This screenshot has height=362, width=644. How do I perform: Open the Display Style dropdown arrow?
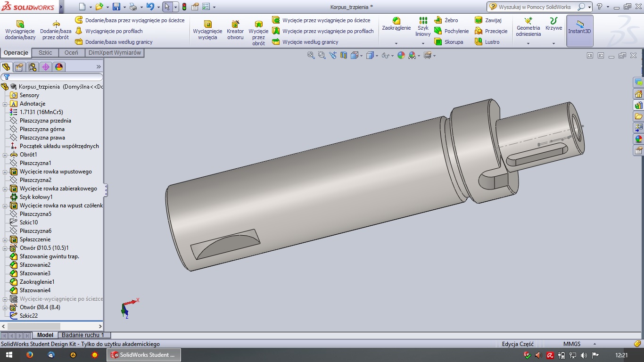(x=376, y=56)
